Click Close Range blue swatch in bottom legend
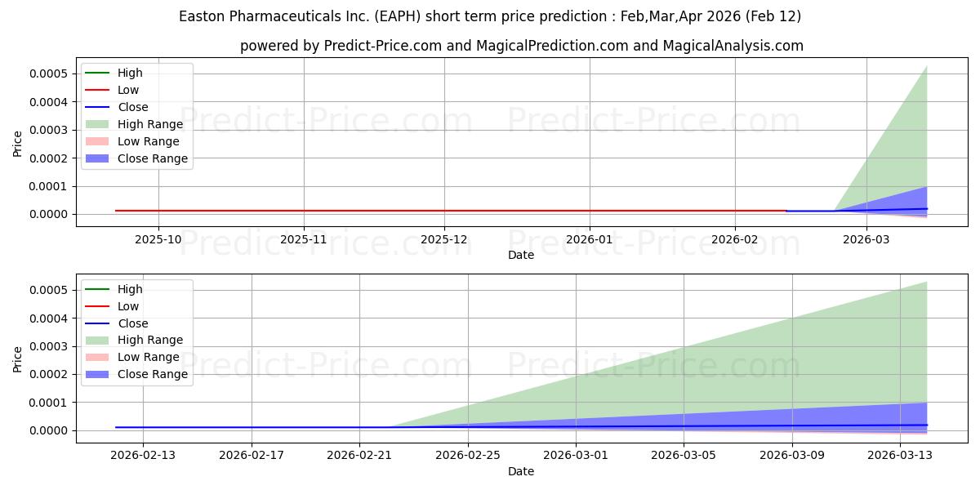Screen dimensions: 980x490 (97, 374)
